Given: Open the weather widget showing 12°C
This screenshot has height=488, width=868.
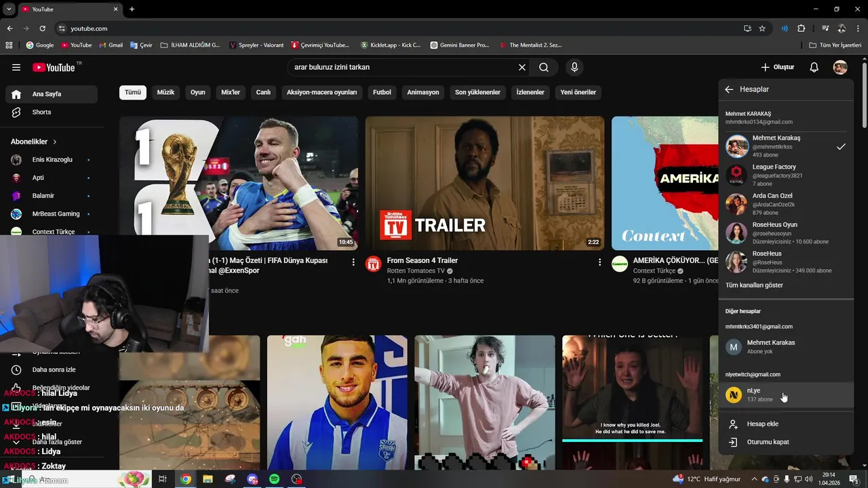Looking at the screenshot, I should coord(706,479).
